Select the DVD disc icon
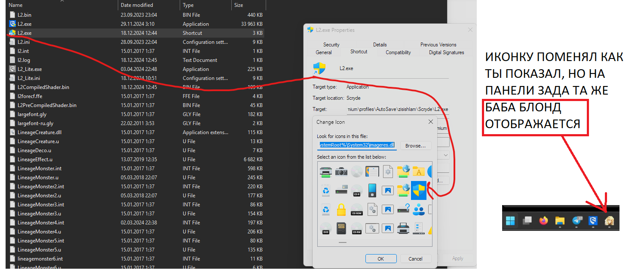Image resolution: width=644 pixels, height=270 pixels. click(x=326, y=228)
